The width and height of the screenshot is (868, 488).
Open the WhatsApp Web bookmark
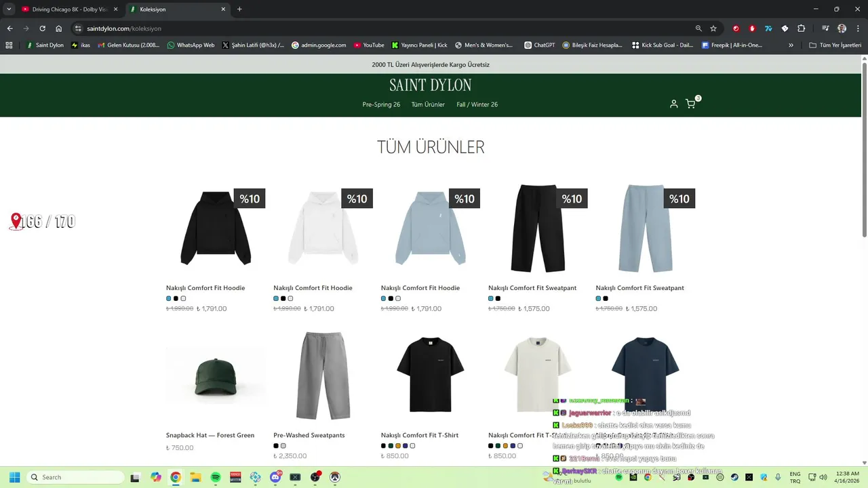[x=191, y=45]
